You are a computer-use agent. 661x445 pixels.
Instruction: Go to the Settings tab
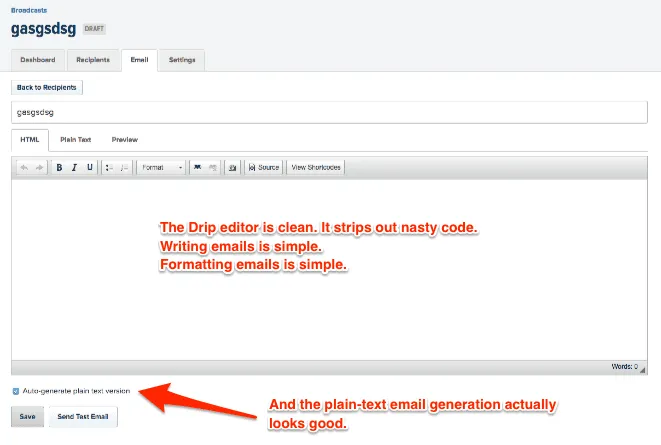[x=182, y=60]
